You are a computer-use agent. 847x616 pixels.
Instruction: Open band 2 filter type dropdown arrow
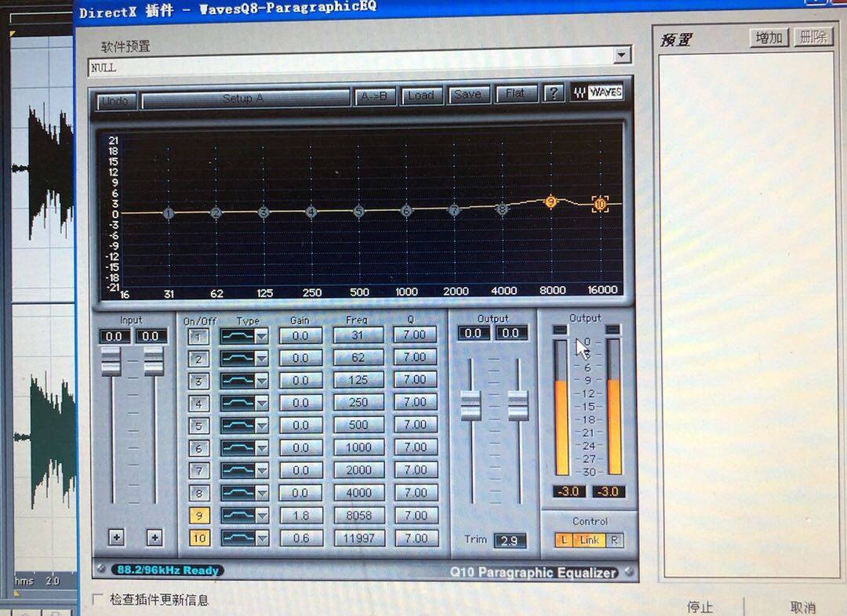pyautogui.click(x=262, y=359)
